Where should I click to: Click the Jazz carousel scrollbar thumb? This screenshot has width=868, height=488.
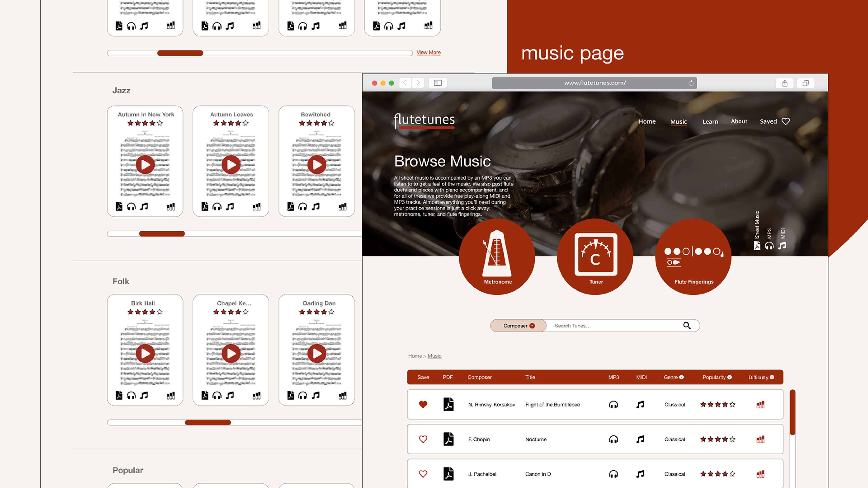(x=162, y=234)
